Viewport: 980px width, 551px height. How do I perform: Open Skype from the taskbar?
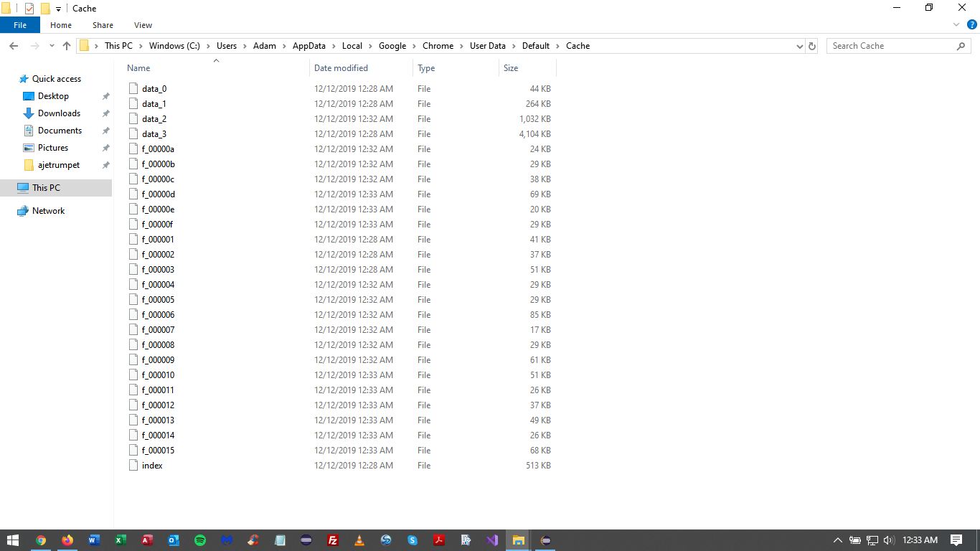click(413, 540)
